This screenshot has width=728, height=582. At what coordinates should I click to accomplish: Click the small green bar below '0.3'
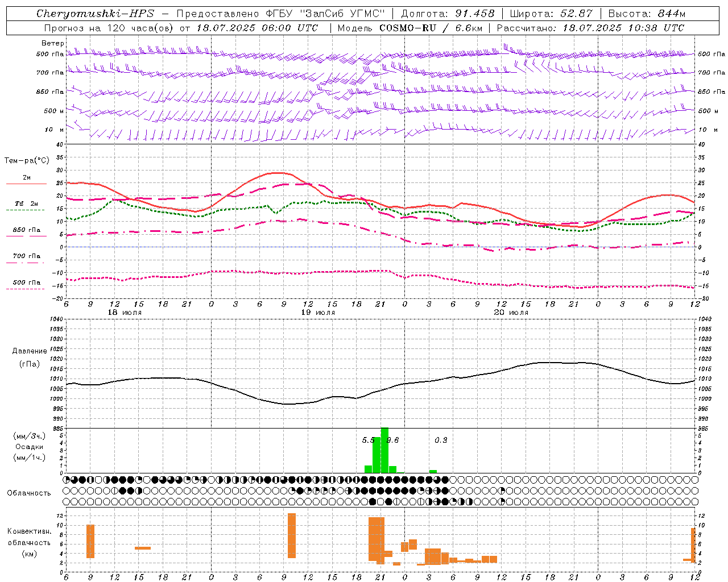[x=433, y=471]
